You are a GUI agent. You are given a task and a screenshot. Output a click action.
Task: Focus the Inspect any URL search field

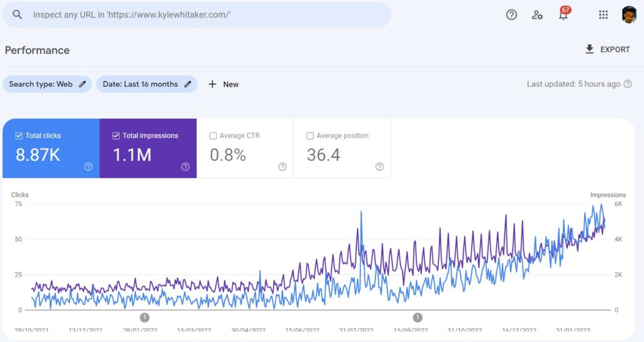(201, 14)
